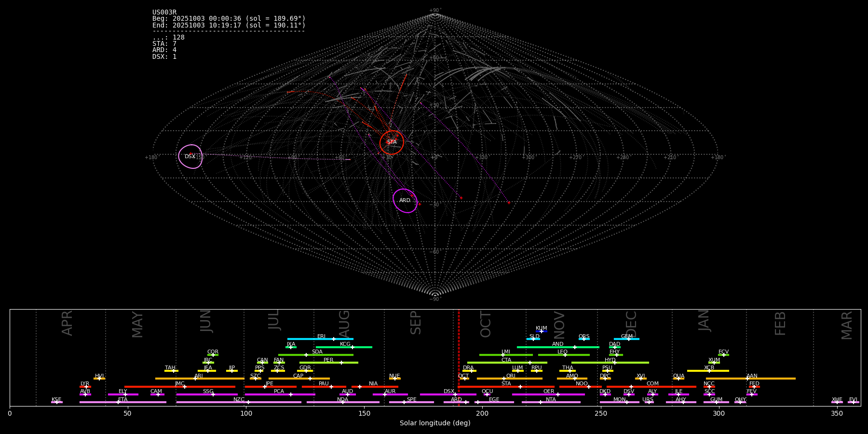The width and height of the screenshot is (868, 434).
Task: Click the SLD shower label in the timeline
Action: [x=534, y=337]
